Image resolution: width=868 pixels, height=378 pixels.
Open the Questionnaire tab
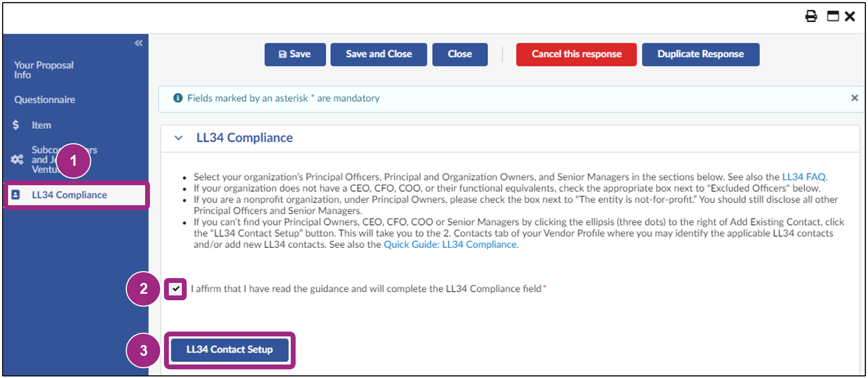click(x=45, y=99)
